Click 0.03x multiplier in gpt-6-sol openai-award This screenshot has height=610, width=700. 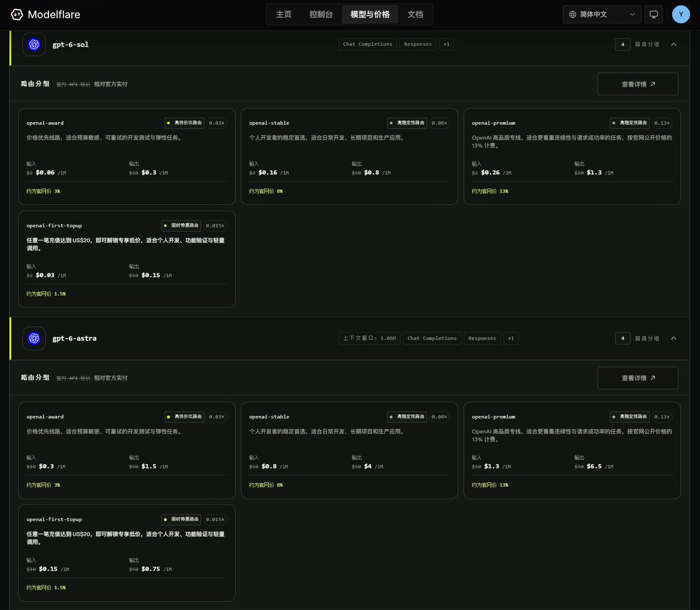217,123
